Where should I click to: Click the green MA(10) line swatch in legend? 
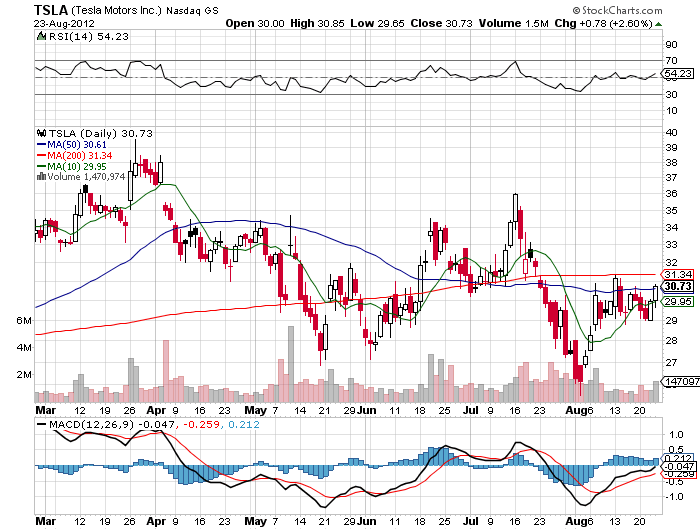pyautogui.click(x=42, y=167)
